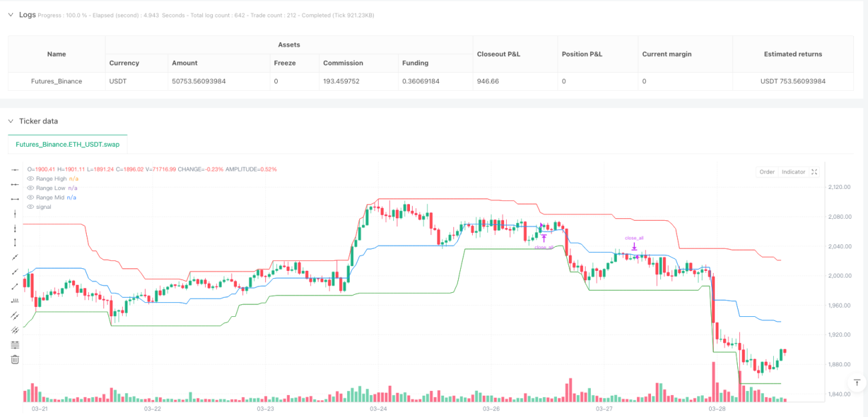Viewport: 868px width, 417px height.
Task: Click the Order button on chart
Action: pyautogui.click(x=767, y=172)
